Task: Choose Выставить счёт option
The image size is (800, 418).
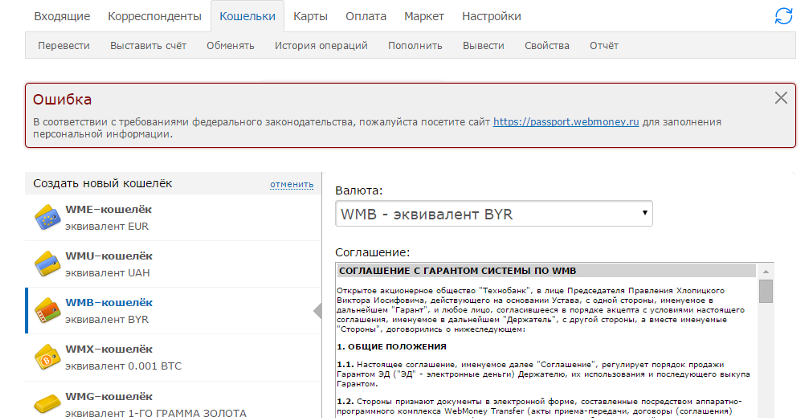Action: click(x=148, y=45)
